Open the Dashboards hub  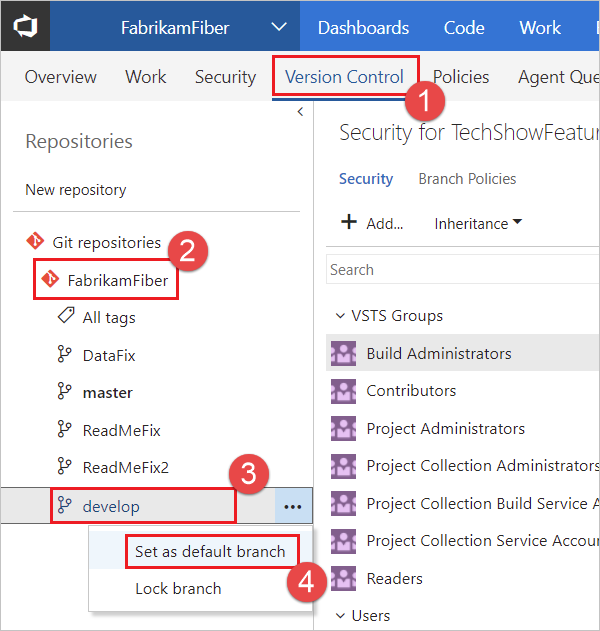pyautogui.click(x=363, y=28)
